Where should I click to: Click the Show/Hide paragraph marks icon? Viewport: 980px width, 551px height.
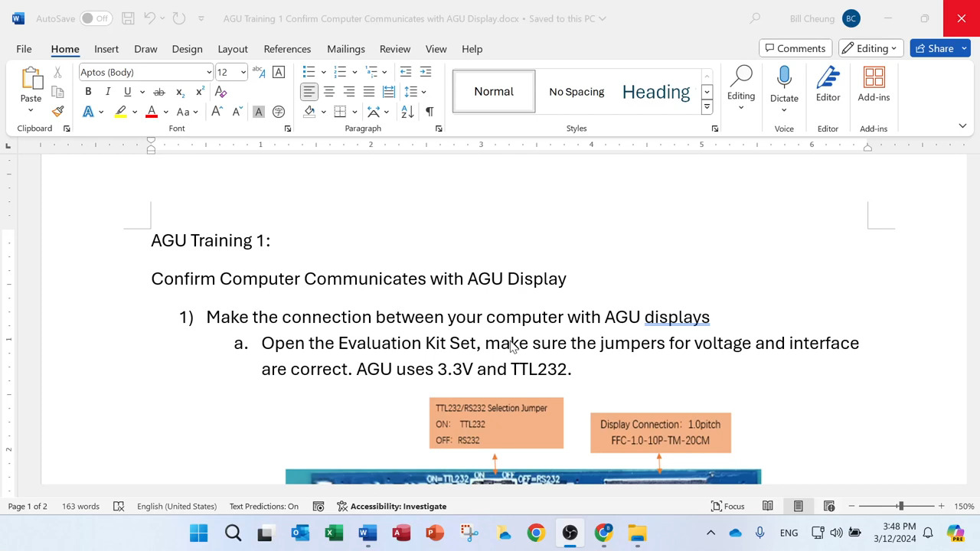430,112
